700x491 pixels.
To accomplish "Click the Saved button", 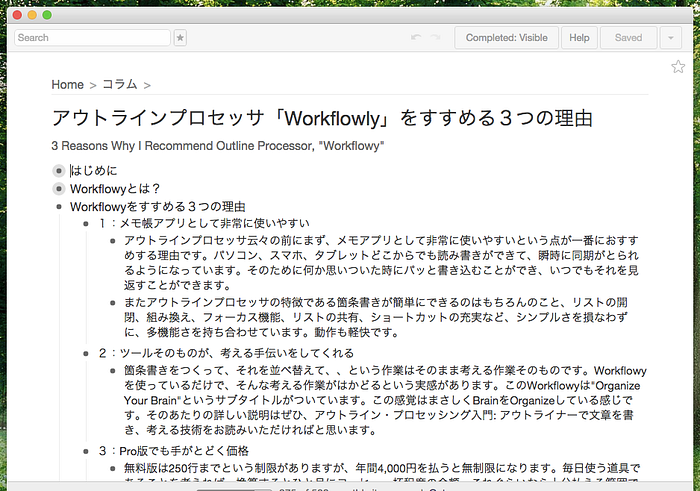I will click(x=628, y=37).
